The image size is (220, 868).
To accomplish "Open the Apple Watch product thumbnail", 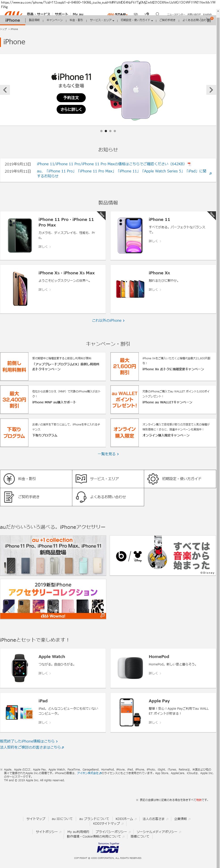I will pos(19,668).
